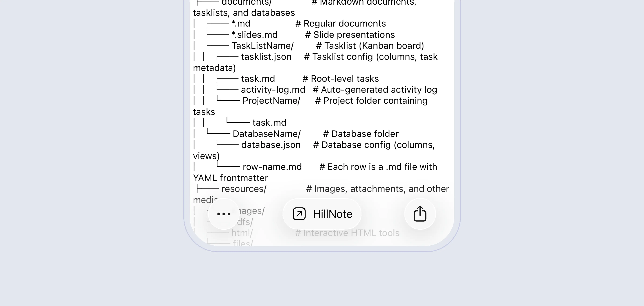
Task: Click the TaskListName/ folder entry
Action: click(x=263, y=46)
